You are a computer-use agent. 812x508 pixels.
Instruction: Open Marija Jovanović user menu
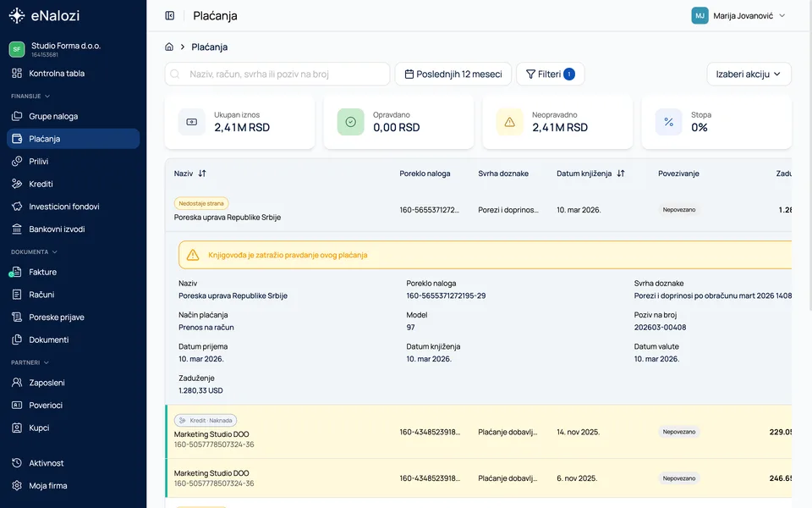739,15
